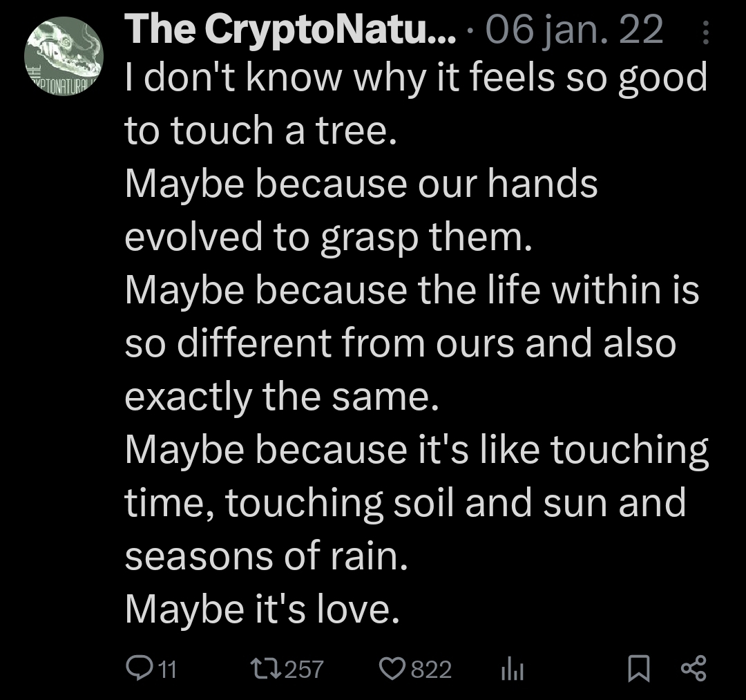Viewport: 746px width, 700px height.
Task: Click the text "evolved to grasp them."
Action: tap(329, 238)
